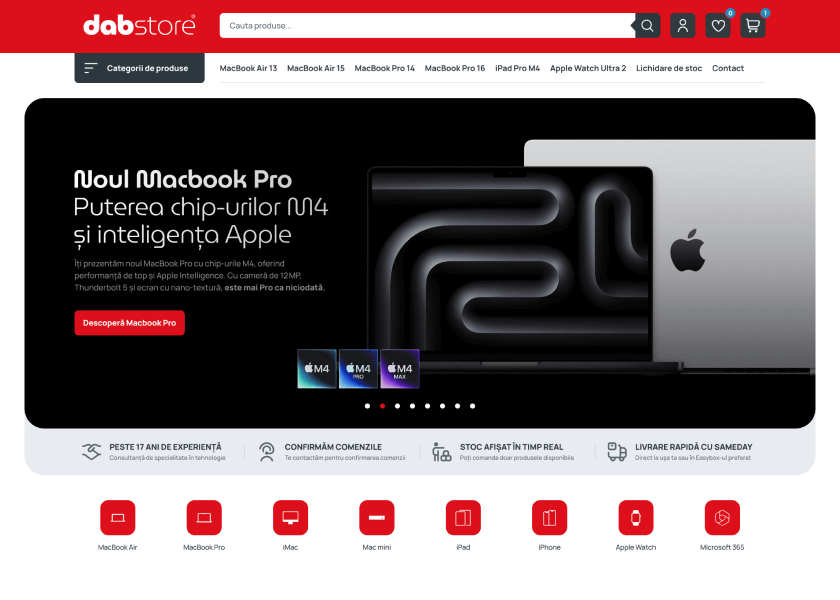Image resolution: width=840 pixels, height=600 pixels.
Task: Select the Apple Watch category icon
Action: [636, 517]
